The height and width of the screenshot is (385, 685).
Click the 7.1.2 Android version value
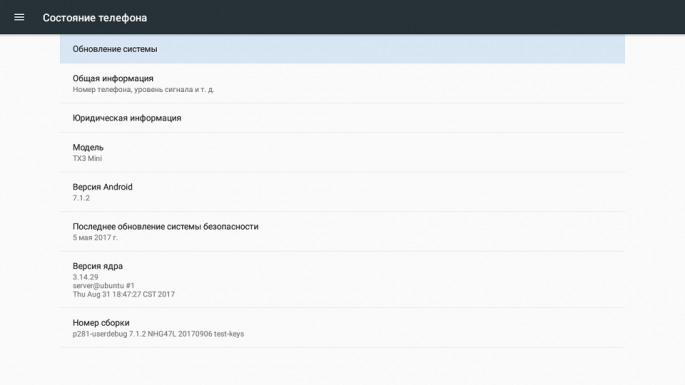(x=81, y=198)
